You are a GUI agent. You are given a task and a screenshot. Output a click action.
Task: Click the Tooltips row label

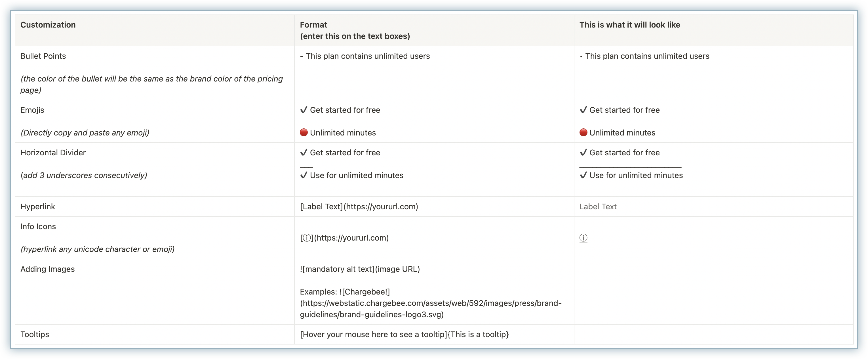pos(35,334)
